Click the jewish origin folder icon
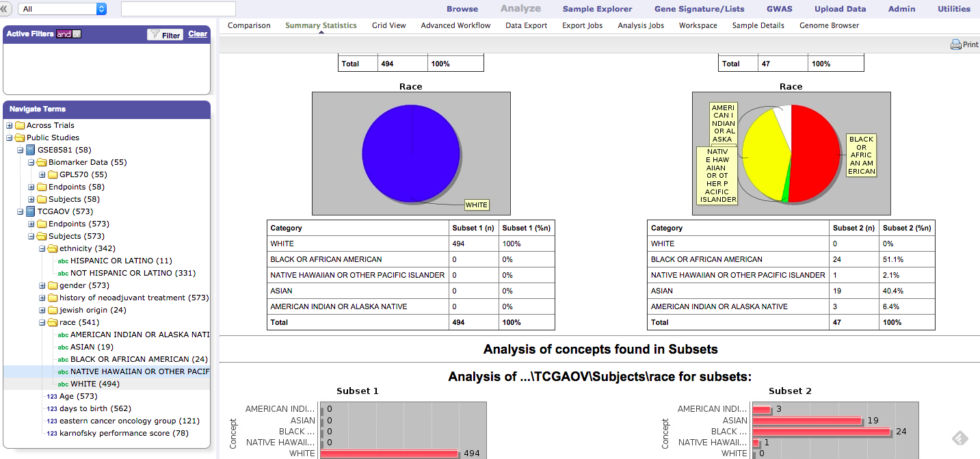The height and width of the screenshot is (459, 980). click(x=53, y=310)
